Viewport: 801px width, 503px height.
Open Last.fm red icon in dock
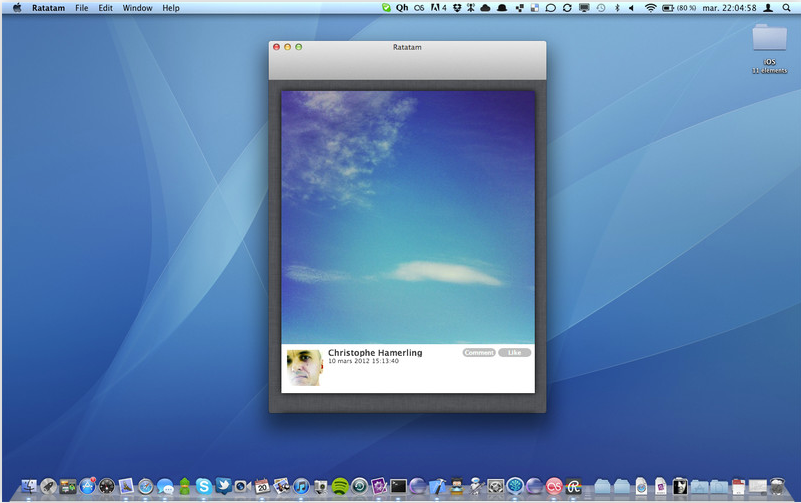(554, 486)
